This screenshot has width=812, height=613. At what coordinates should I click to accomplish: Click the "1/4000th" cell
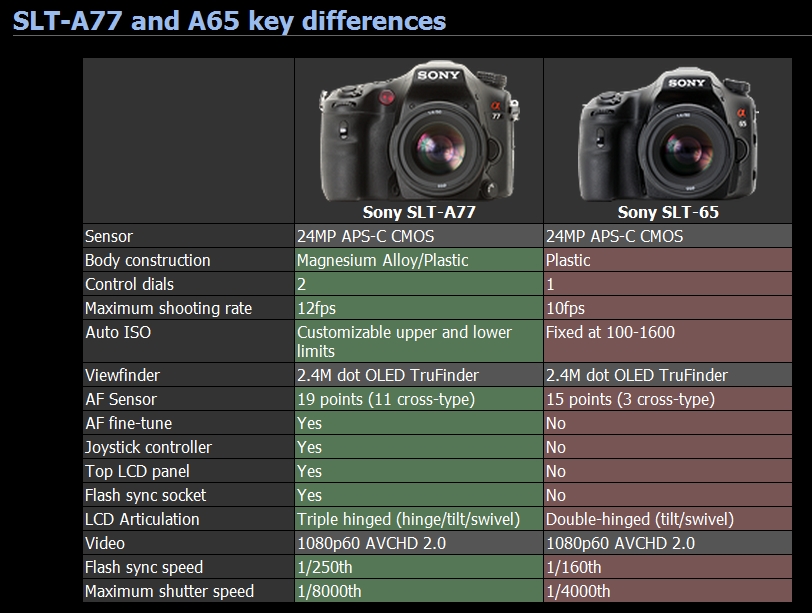pyautogui.click(x=668, y=591)
